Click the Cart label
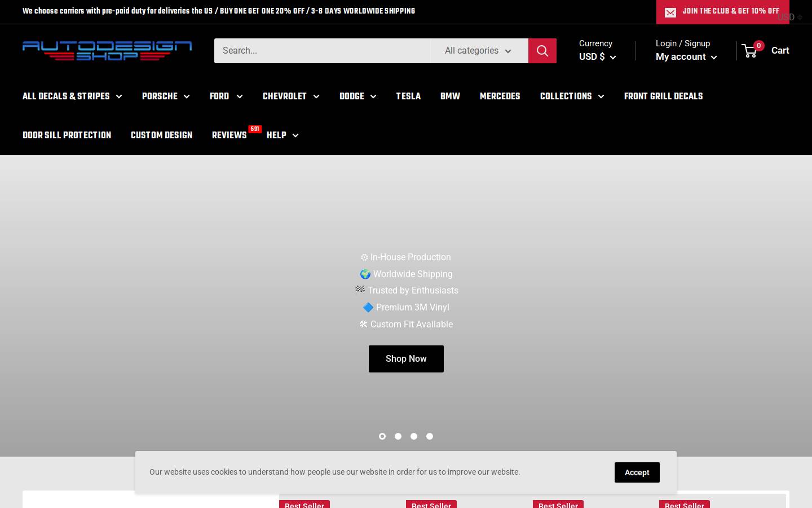 (780, 51)
